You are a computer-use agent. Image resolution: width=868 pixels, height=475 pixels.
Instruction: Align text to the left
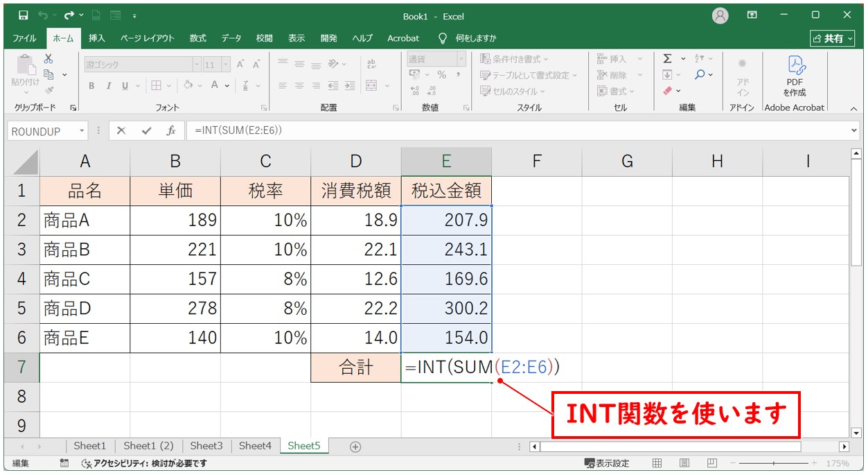pyautogui.click(x=283, y=86)
